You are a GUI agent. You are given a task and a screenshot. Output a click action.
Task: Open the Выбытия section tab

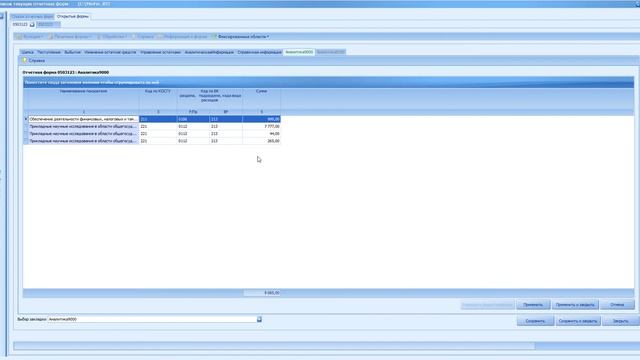tap(73, 52)
